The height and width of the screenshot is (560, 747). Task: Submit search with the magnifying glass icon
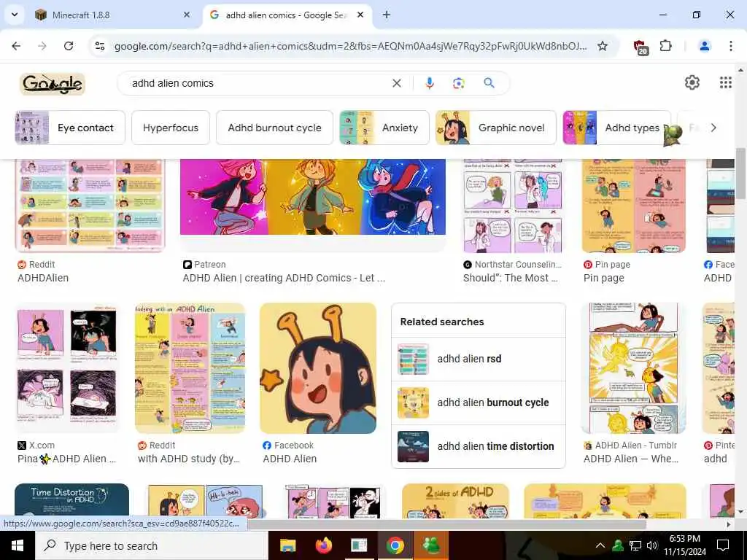pyautogui.click(x=489, y=83)
